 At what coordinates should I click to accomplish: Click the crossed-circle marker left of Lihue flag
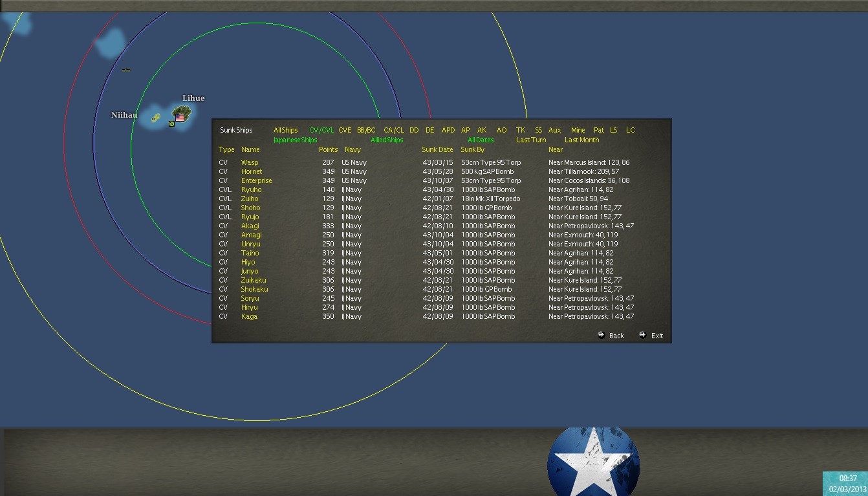(x=171, y=124)
